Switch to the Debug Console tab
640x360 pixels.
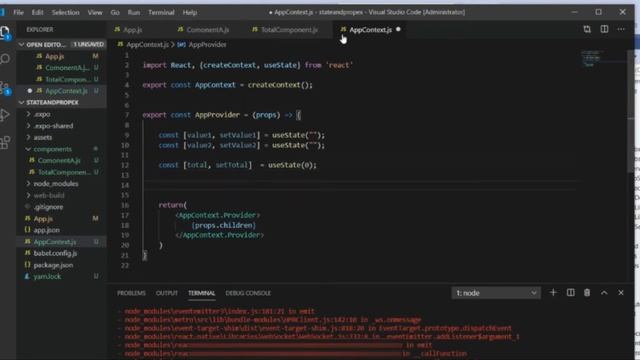[x=248, y=293]
